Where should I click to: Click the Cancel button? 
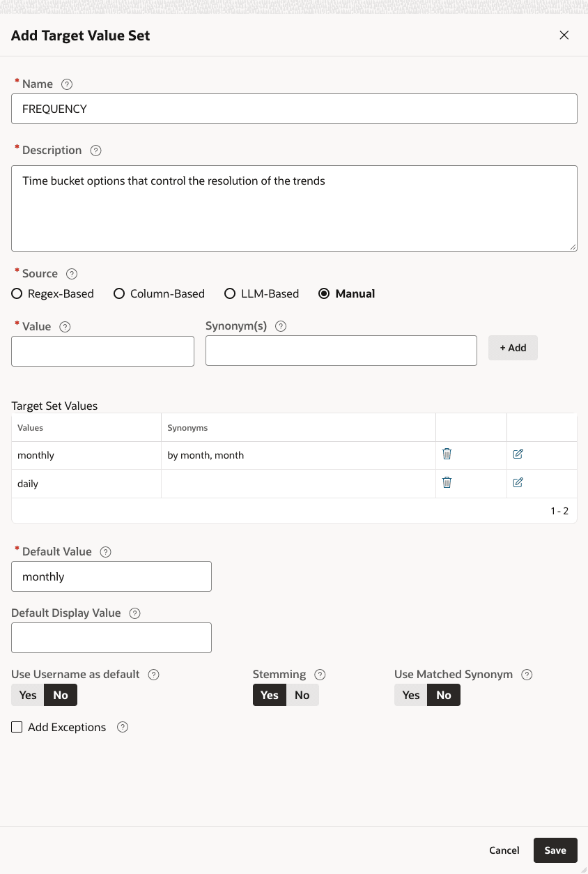pyautogui.click(x=504, y=850)
